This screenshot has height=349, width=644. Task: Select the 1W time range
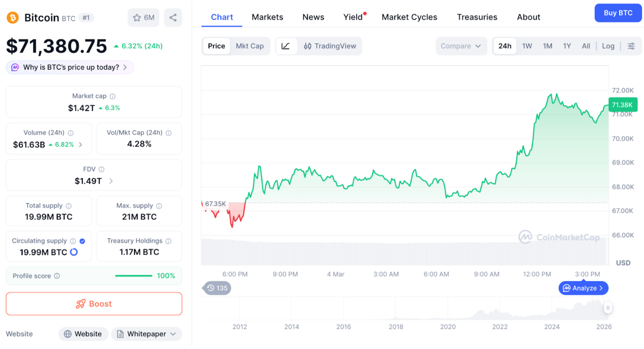[527, 46]
